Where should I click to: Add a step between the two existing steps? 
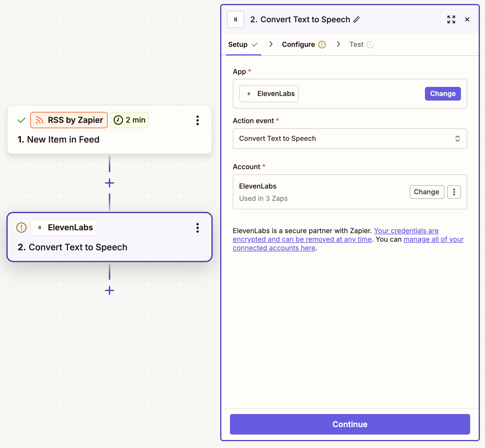(x=109, y=183)
